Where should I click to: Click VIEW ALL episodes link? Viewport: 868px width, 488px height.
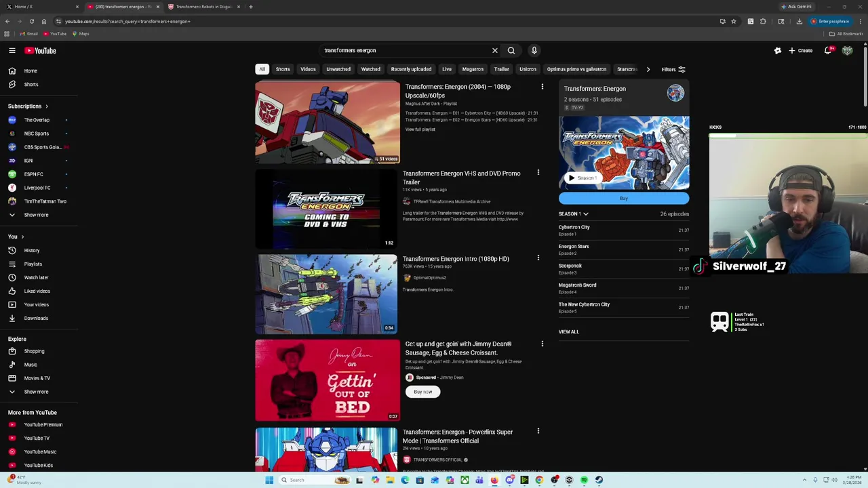(x=569, y=331)
